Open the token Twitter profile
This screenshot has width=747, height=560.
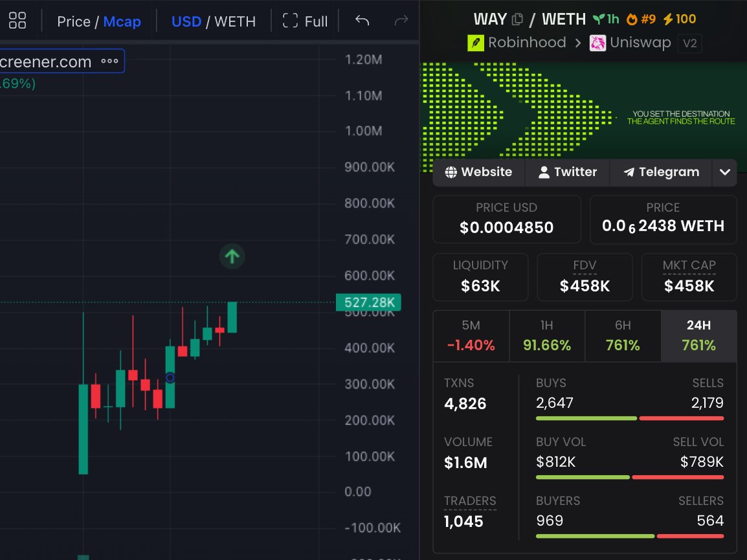(568, 172)
